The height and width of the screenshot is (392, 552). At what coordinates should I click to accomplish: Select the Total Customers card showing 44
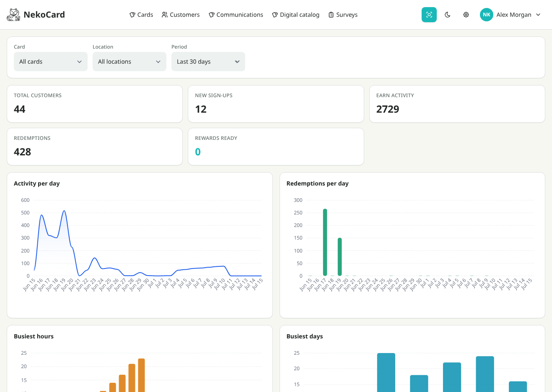click(x=95, y=104)
